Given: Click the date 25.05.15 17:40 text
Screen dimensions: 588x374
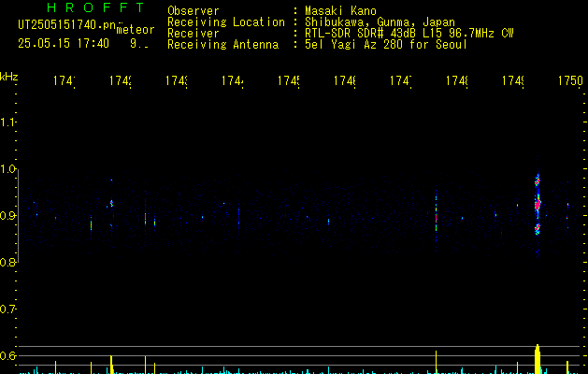Looking at the screenshot, I should tap(64, 43).
